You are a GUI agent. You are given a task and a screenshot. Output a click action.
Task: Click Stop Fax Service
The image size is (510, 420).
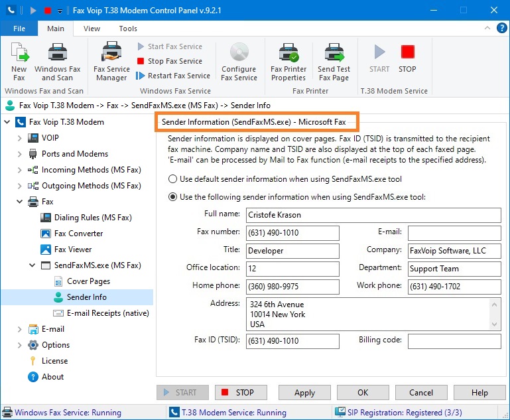pyautogui.click(x=170, y=61)
